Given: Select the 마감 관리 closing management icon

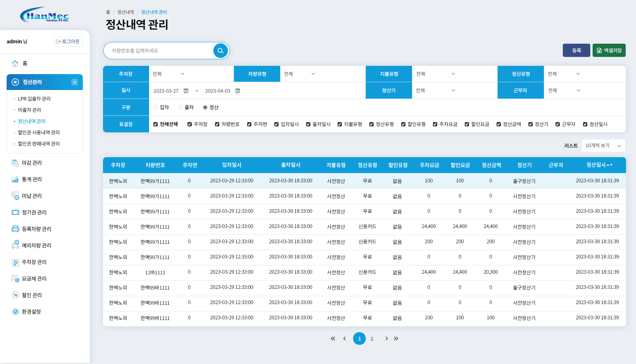Looking at the screenshot, I should point(16,163).
